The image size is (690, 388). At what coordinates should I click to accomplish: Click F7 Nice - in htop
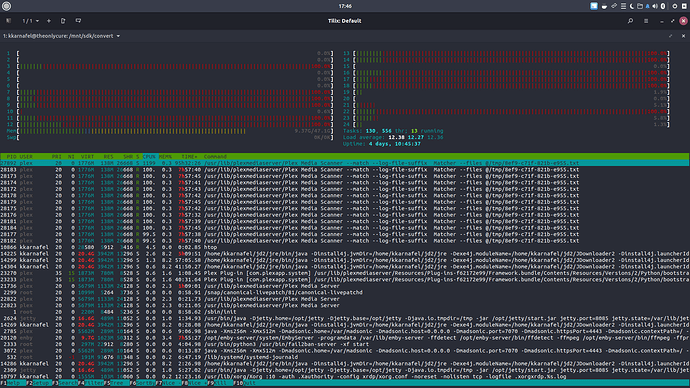point(168,383)
